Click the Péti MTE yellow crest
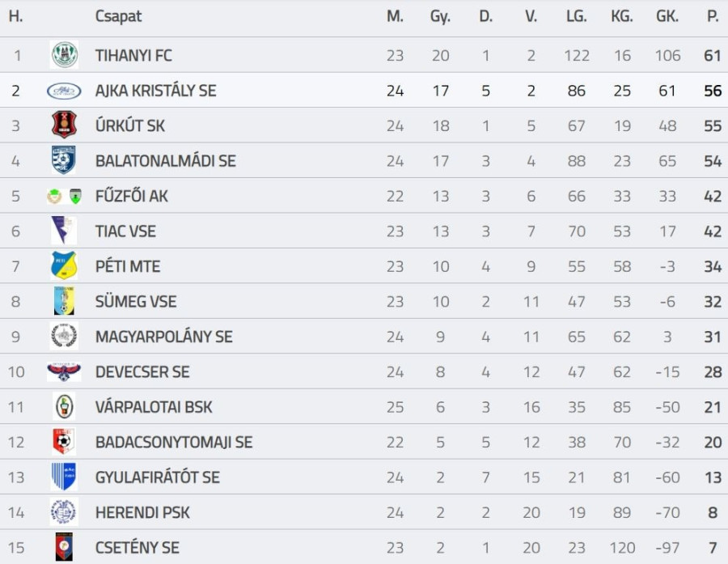The width and height of the screenshot is (728, 564). point(64,266)
